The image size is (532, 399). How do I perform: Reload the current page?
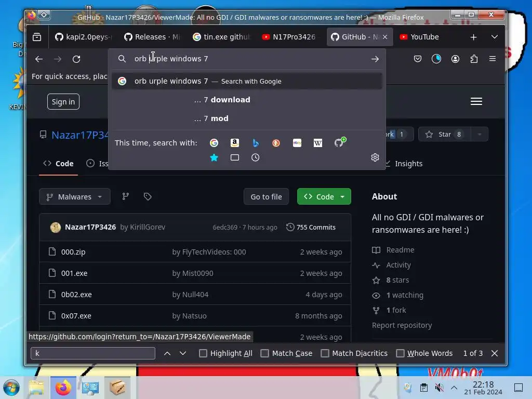76,59
